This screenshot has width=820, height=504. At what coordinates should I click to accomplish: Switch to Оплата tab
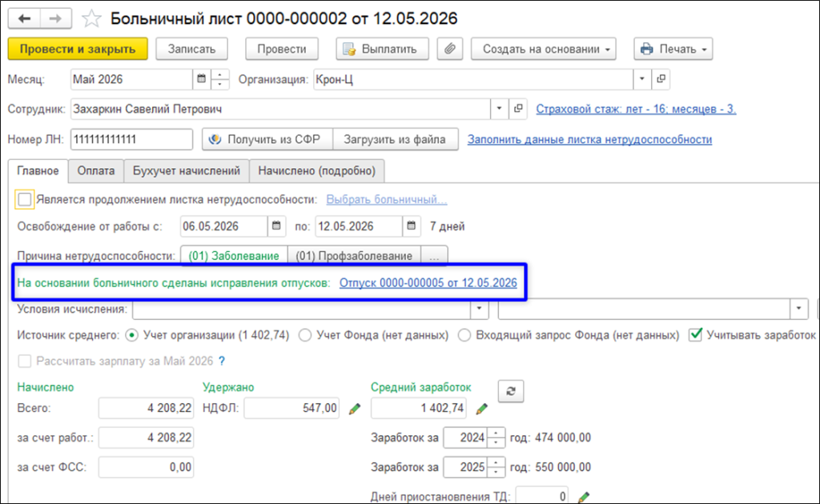(x=96, y=170)
